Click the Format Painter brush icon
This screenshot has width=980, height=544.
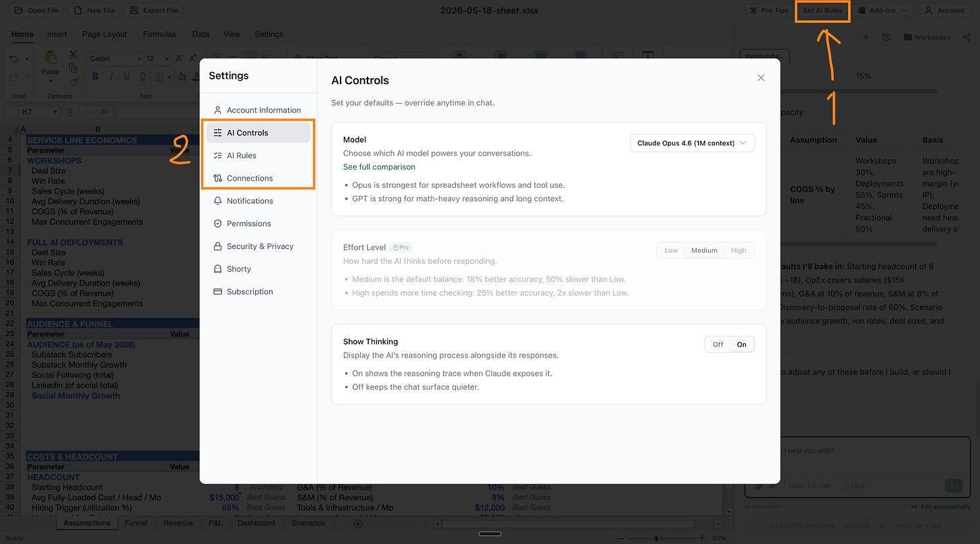click(x=73, y=81)
